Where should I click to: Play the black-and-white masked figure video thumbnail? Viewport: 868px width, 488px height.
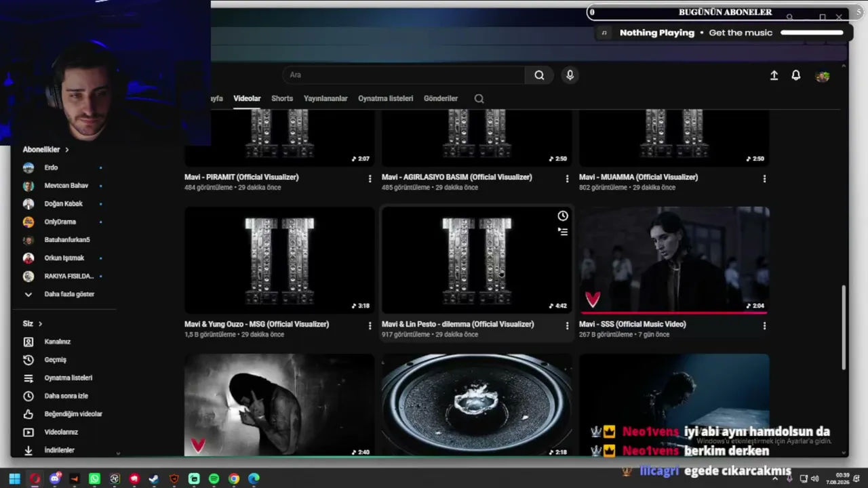click(x=279, y=405)
